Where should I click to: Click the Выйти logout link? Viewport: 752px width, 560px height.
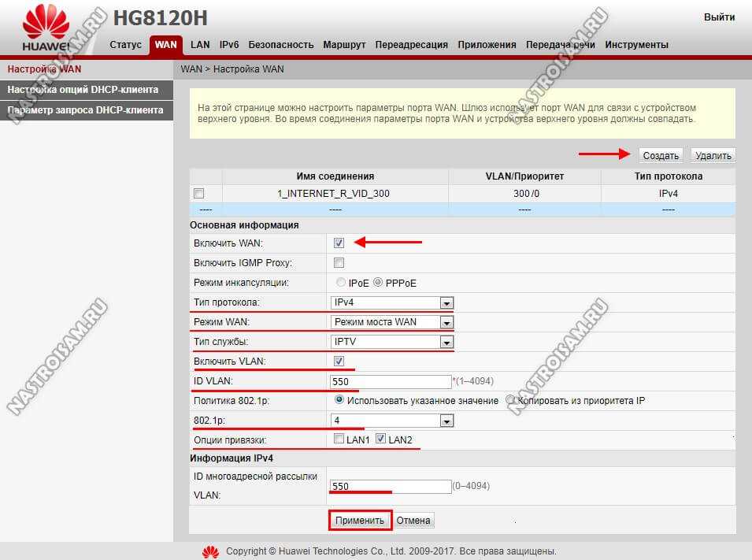click(719, 17)
